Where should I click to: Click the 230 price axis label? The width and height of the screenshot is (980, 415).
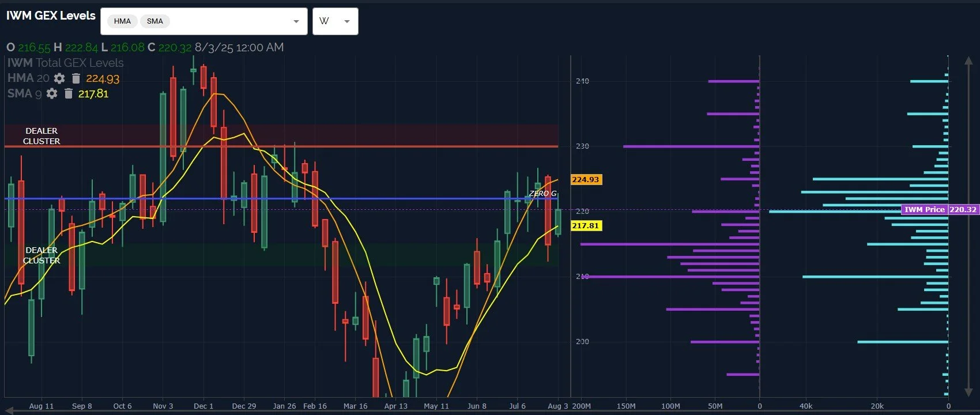[x=582, y=146]
